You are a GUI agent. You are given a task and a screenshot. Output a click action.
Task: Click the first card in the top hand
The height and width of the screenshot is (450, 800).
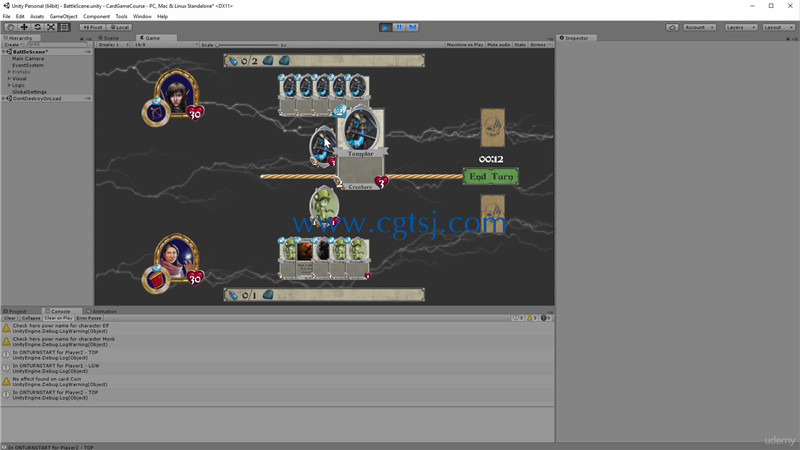click(288, 95)
